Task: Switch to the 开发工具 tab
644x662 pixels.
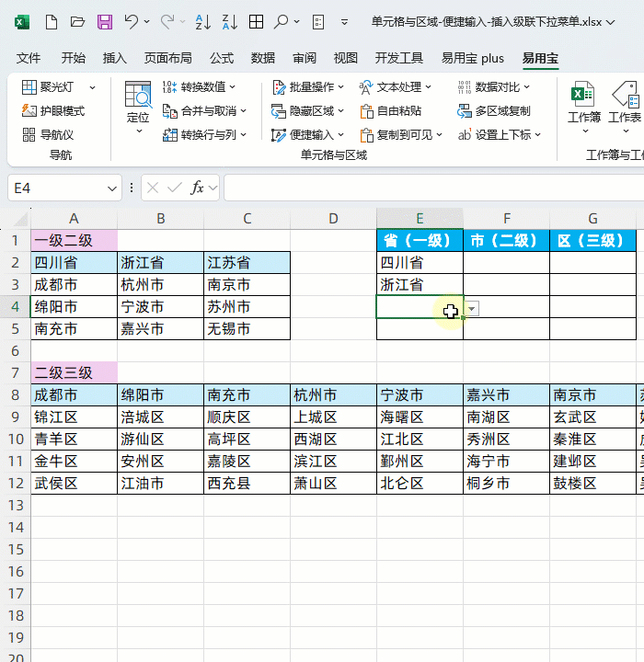Action: (x=399, y=58)
